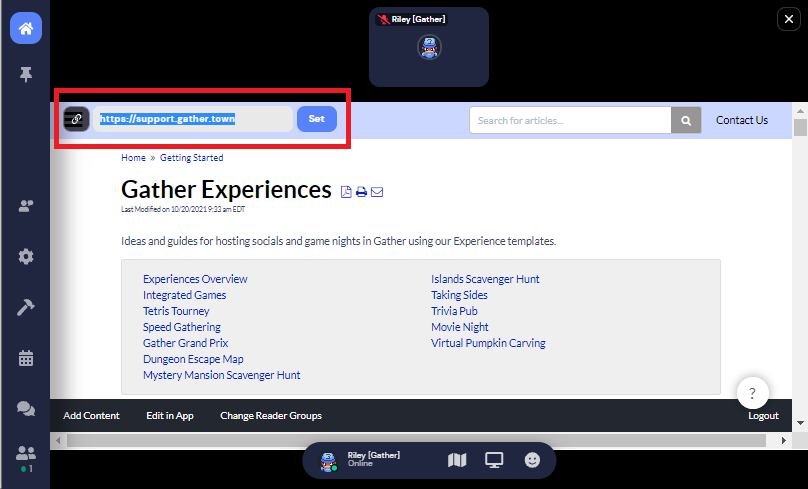Click the email icon beside the title
This screenshot has height=489, width=808.
point(377,192)
